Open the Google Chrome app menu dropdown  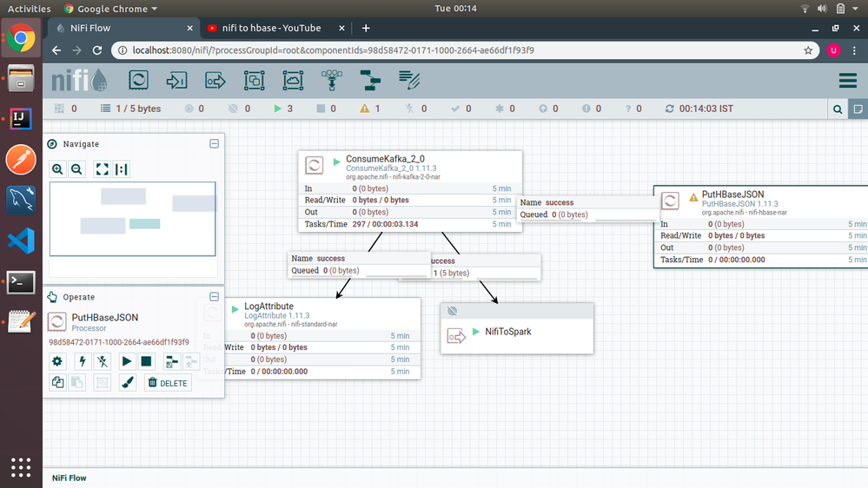(x=110, y=9)
